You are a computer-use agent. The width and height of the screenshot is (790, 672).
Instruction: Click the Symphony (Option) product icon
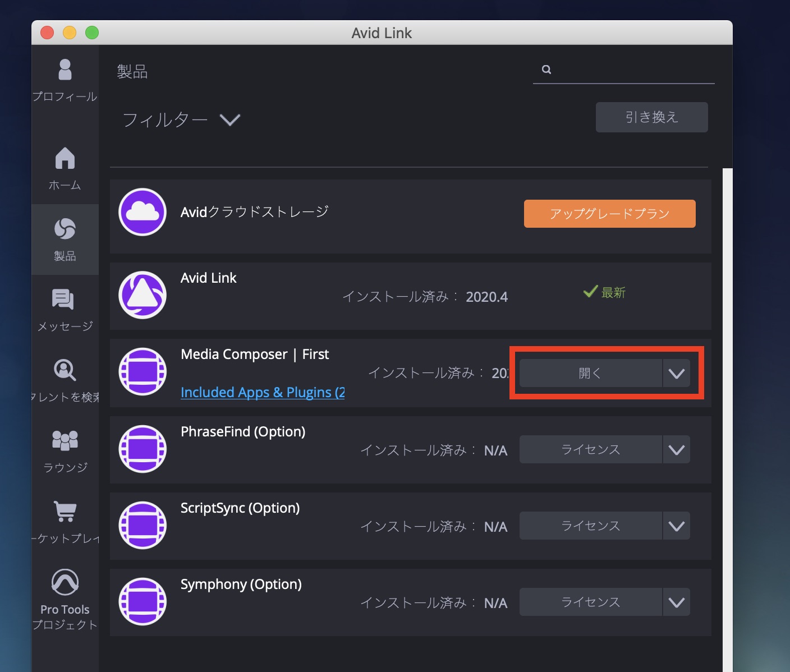143,601
